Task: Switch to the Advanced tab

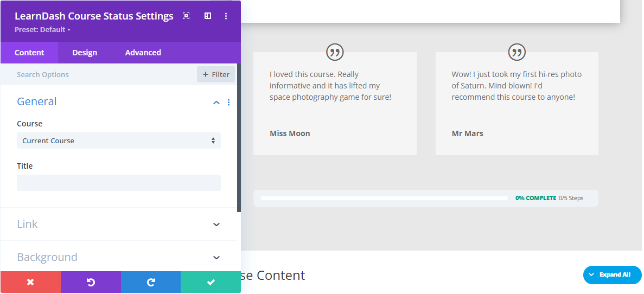Action: pyautogui.click(x=143, y=53)
